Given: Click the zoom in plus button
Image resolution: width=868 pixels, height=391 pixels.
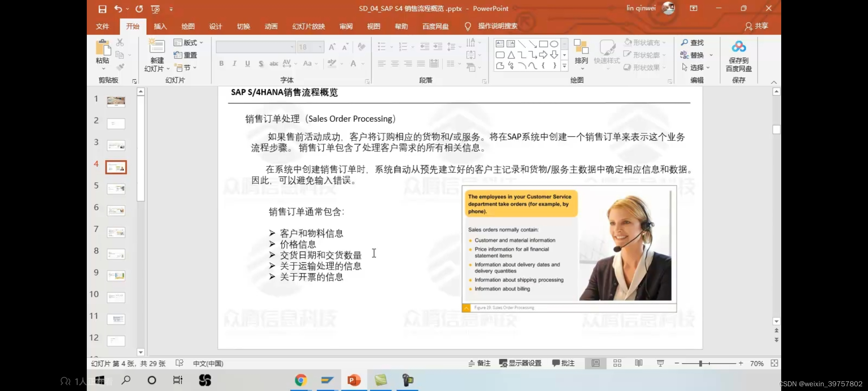Looking at the screenshot, I should pos(741,363).
